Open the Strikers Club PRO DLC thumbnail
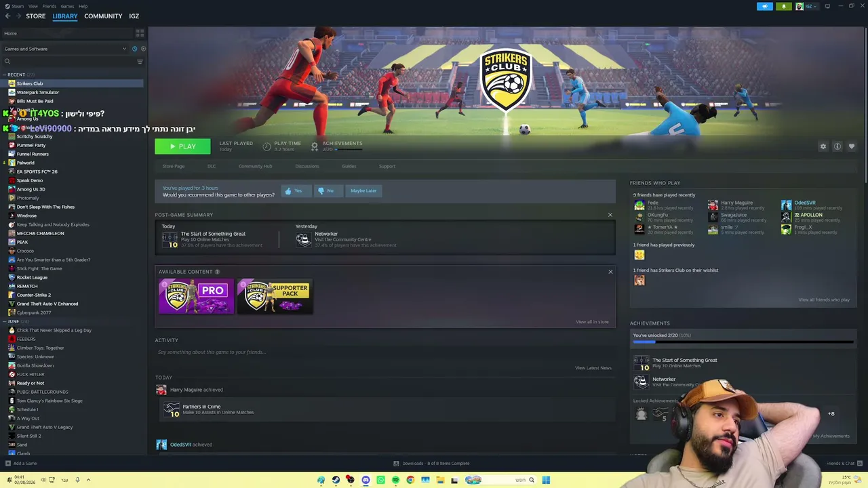This screenshot has width=868, height=488. (196, 296)
